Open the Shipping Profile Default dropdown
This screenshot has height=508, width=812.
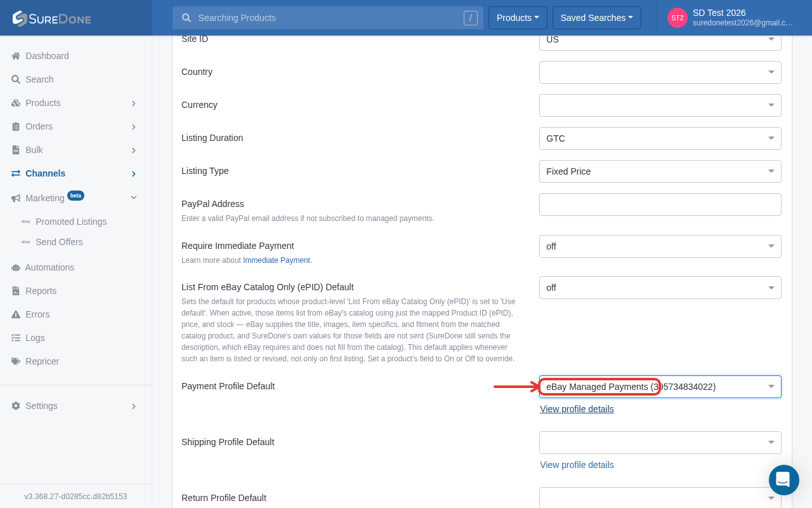pos(660,443)
